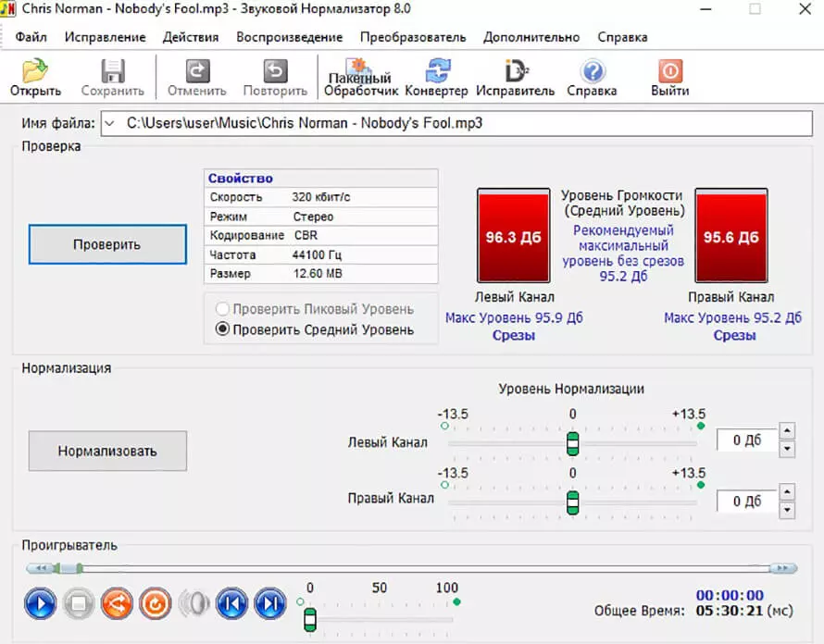The width and height of the screenshot is (824, 644).
Task: Open the Действия menu
Action: [x=191, y=37]
